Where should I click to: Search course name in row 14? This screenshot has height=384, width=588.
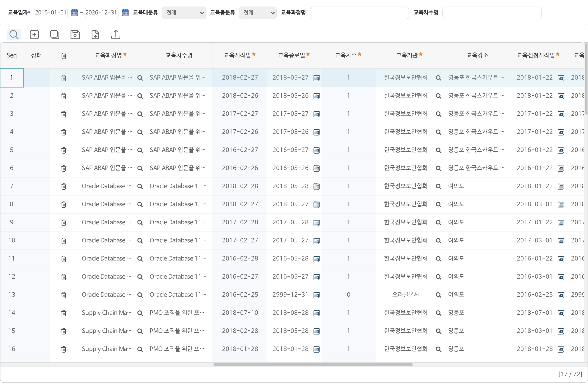tap(140, 313)
